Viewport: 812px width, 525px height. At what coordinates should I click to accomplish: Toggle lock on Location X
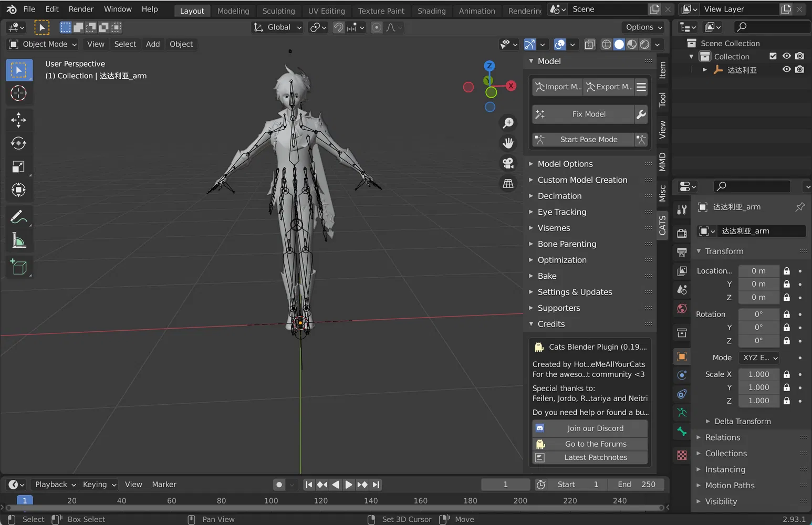pos(786,271)
